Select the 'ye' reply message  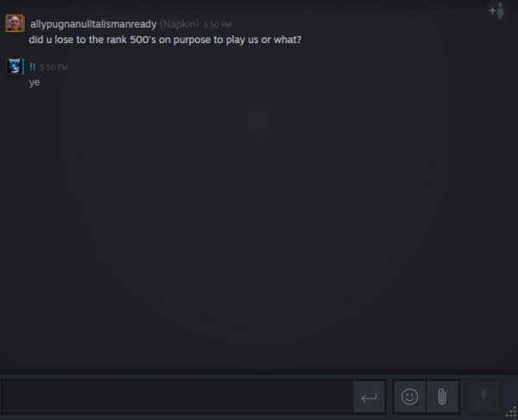pyautogui.click(x=35, y=82)
